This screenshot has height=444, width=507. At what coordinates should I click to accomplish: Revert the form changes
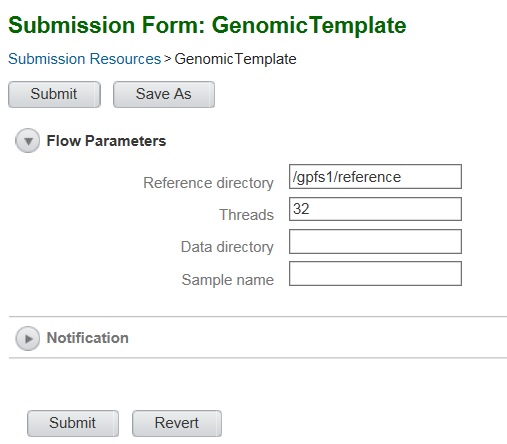pos(177,423)
